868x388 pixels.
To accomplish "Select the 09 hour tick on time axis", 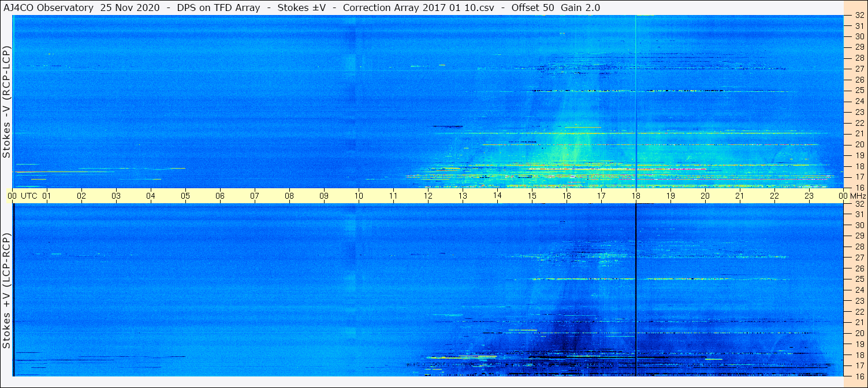I will point(324,196).
